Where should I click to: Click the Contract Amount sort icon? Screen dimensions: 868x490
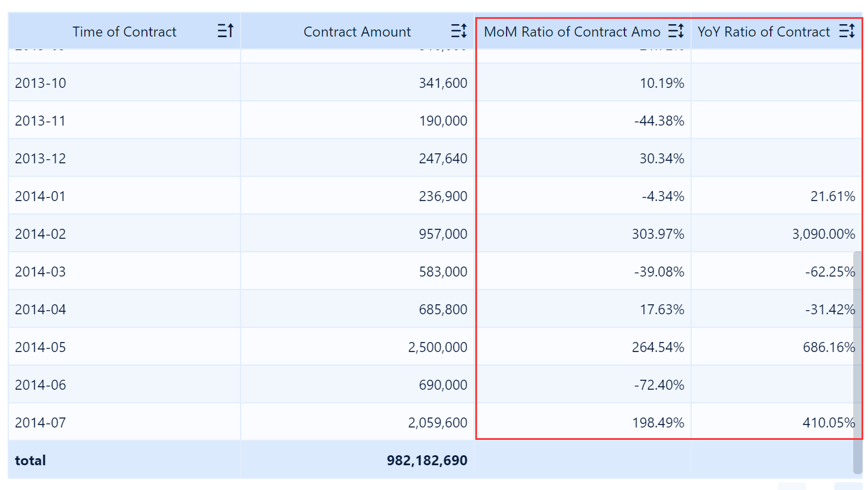pyautogui.click(x=459, y=31)
